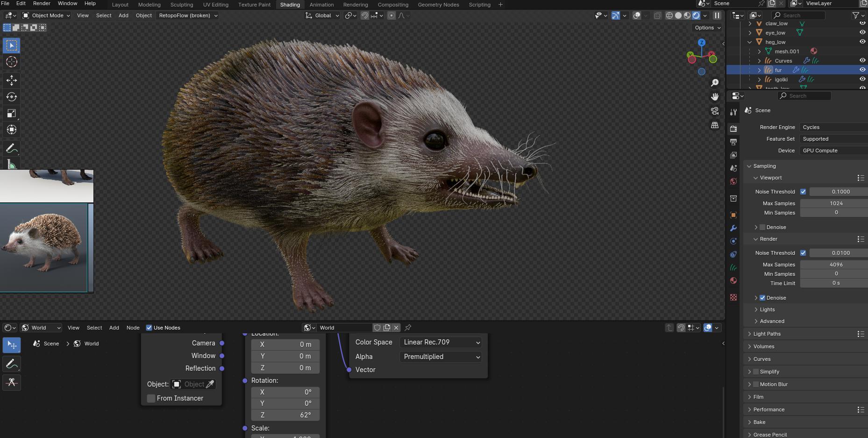Open the Modifiers wrench properties tab
The height and width of the screenshot is (438, 868).
coord(733,228)
